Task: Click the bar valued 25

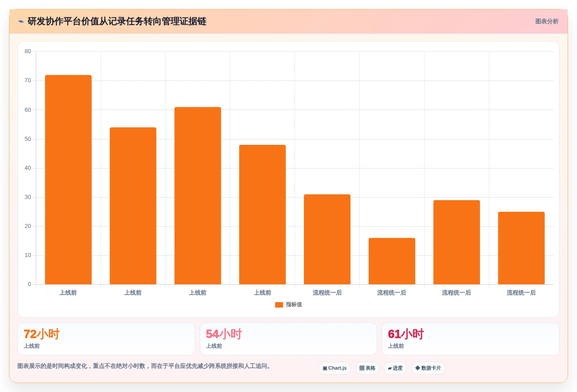Action: tap(521, 248)
